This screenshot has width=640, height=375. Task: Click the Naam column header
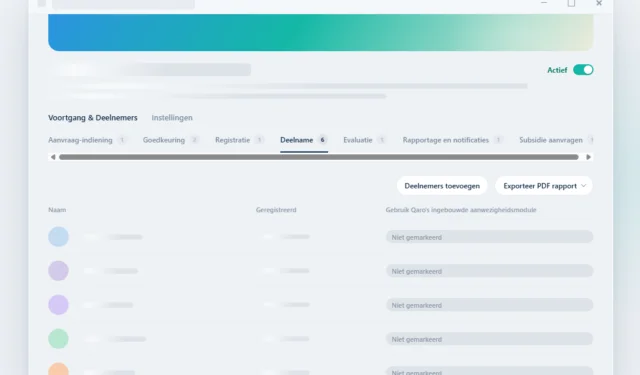57,210
